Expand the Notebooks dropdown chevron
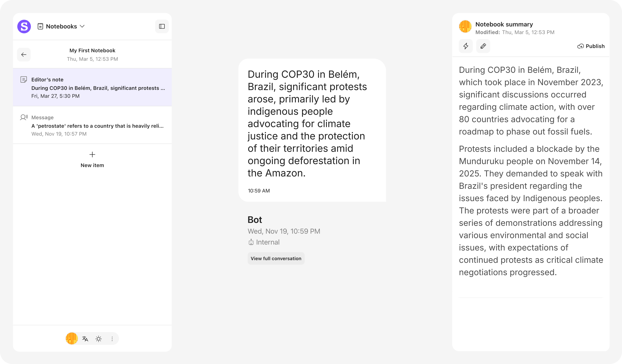This screenshot has height=364, width=622. 82,26
